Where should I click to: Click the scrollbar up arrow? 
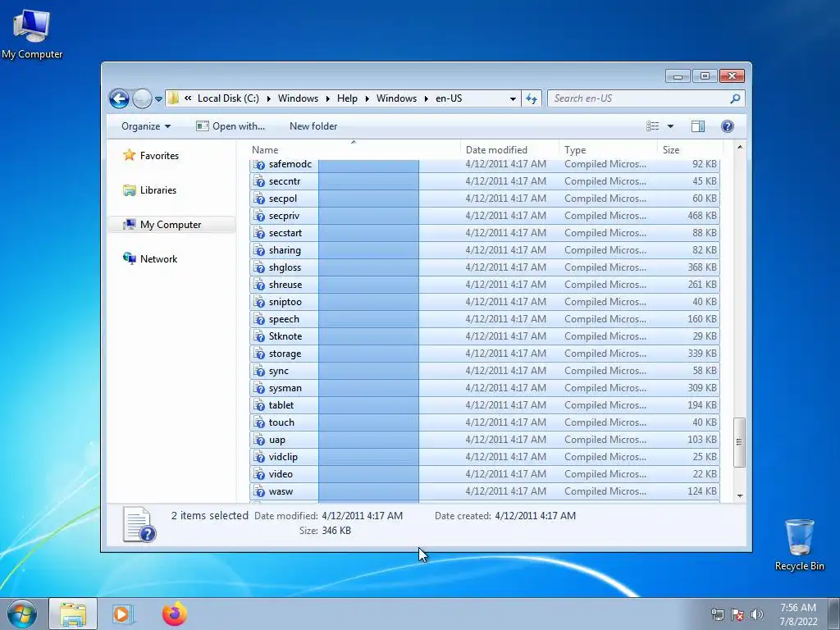pos(740,148)
